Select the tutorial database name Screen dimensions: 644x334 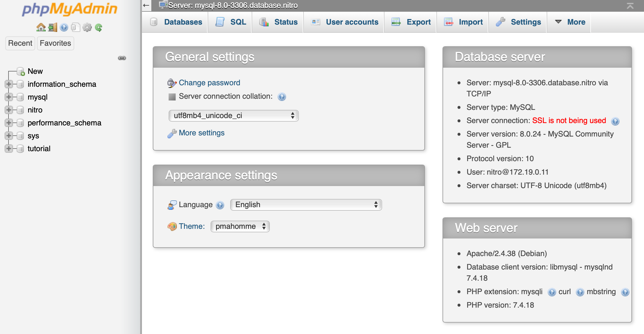pyautogui.click(x=39, y=149)
